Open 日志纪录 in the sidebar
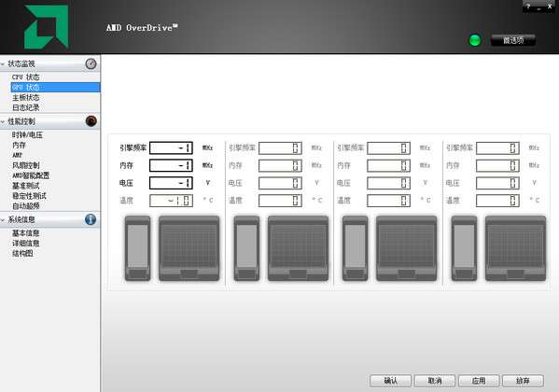This screenshot has height=392, width=559. pyautogui.click(x=26, y=107)
